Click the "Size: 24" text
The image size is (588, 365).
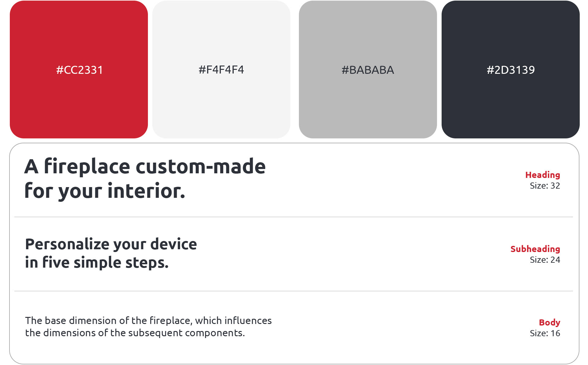click(545, 260)
